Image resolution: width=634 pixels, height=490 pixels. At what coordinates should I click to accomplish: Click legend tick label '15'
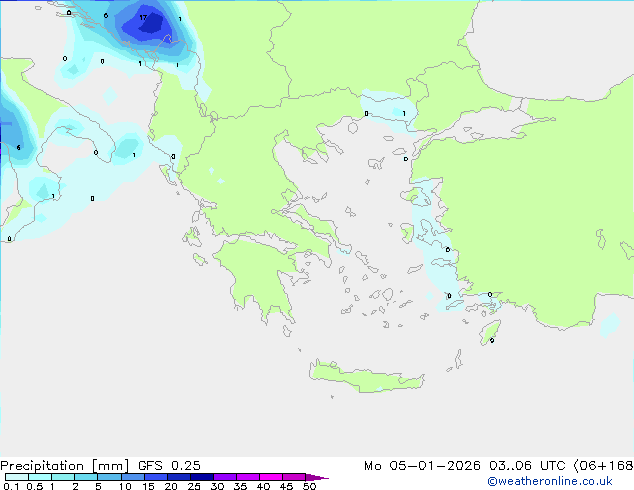coord(148,486)
